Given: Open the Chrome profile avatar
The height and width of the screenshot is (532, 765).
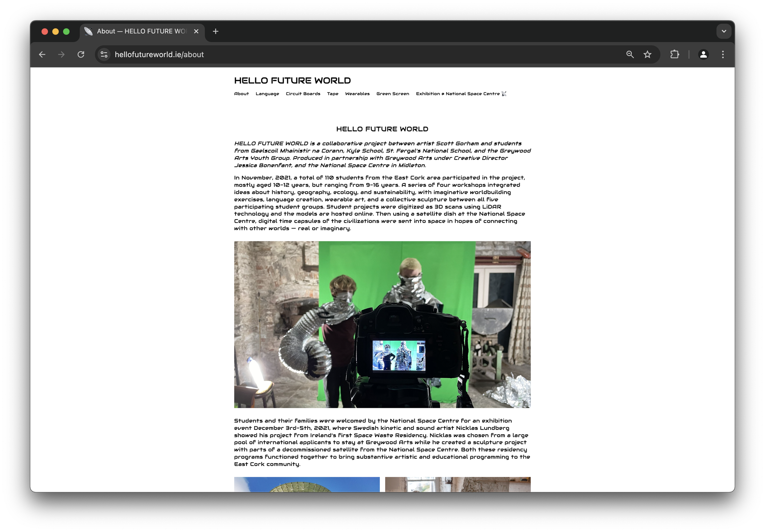Looking at the screenshot, I should [703, 55].
